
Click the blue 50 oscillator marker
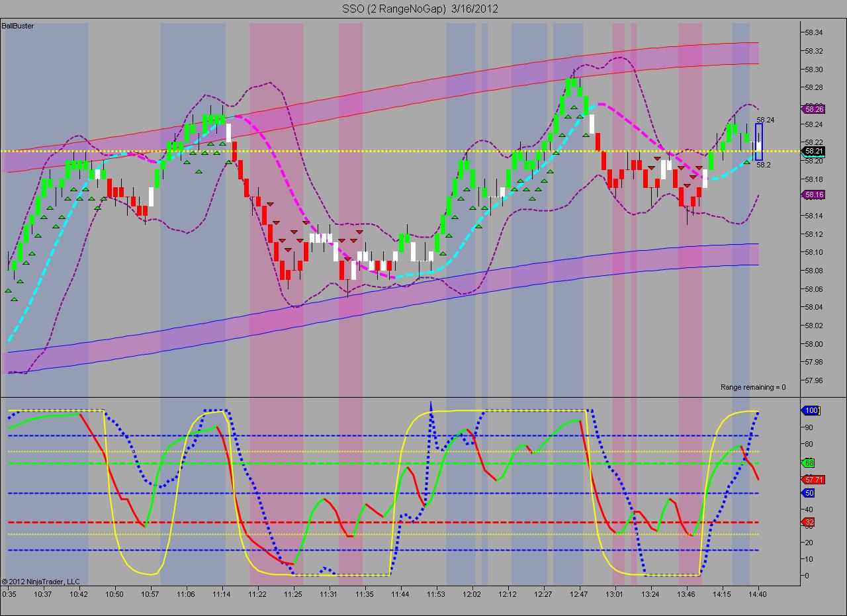(x=809, y=494)
